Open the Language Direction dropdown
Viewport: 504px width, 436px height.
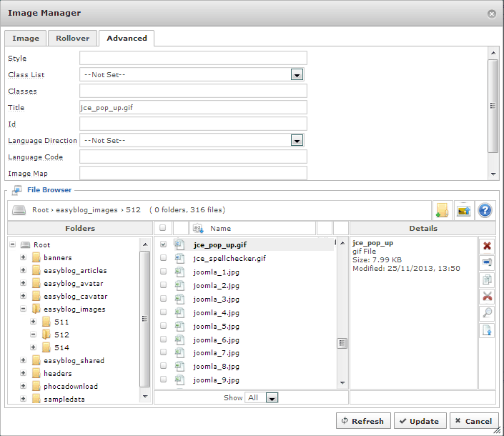click(x=297, y=140)
